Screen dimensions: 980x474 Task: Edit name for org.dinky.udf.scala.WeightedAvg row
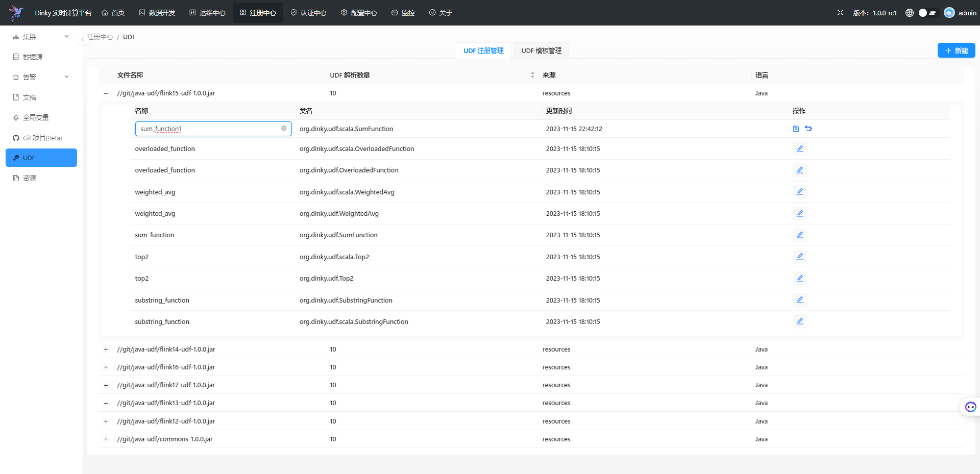(x=800, y=192)
